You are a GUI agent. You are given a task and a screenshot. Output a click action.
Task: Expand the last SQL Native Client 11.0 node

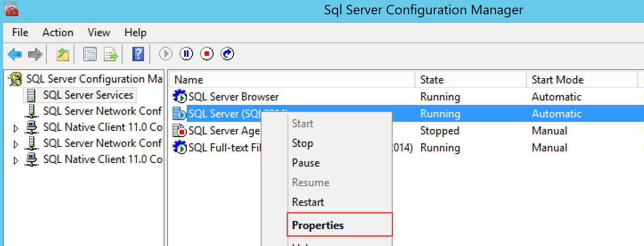pos(16,161)
